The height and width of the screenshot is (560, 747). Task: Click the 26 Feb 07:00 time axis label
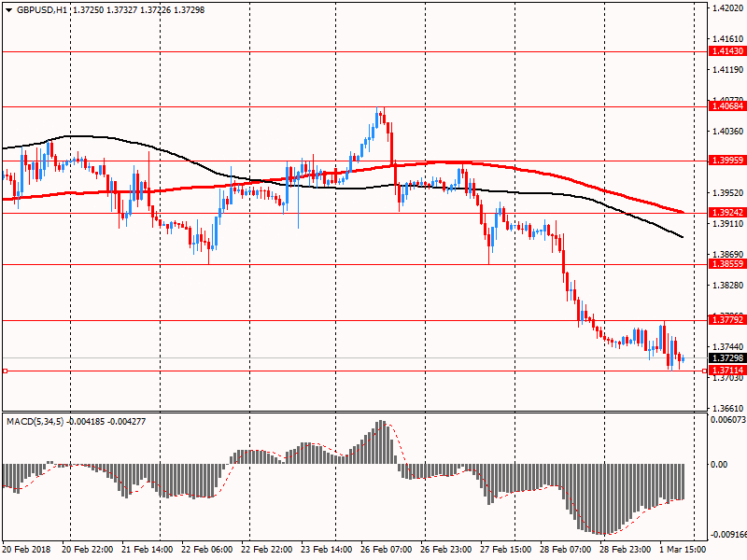pyautogui.click(x=387, y=551)
